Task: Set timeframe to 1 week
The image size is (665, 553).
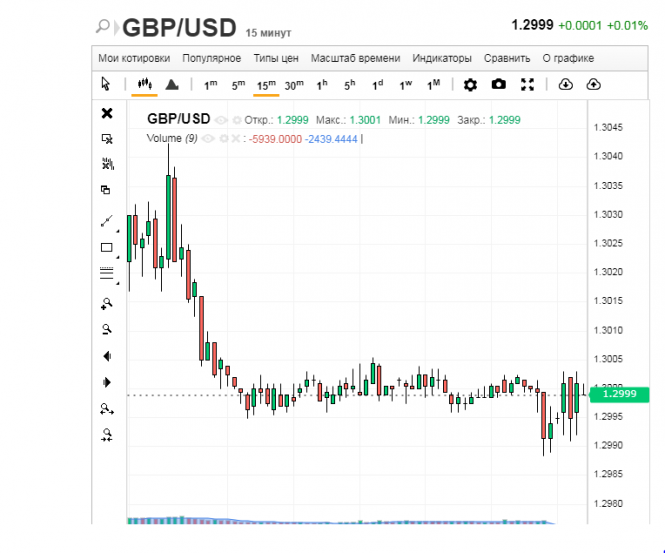Action: coord(405,85)
